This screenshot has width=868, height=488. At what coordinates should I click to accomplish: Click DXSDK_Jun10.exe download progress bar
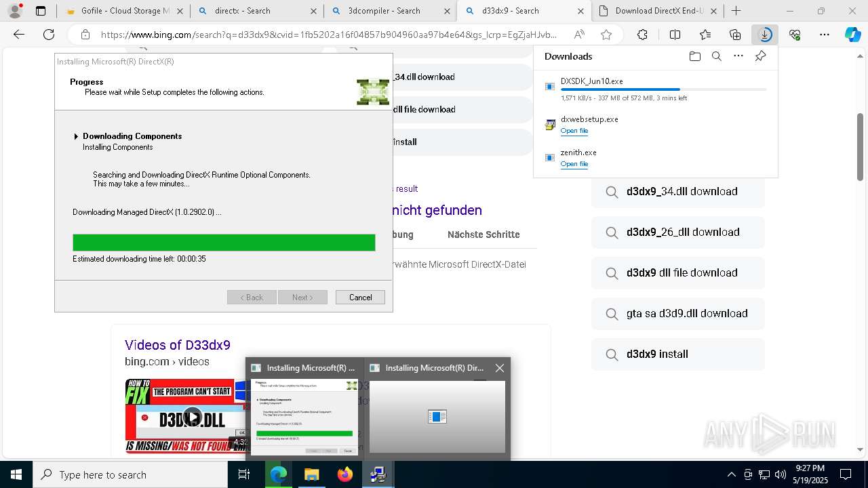[664, 89]
